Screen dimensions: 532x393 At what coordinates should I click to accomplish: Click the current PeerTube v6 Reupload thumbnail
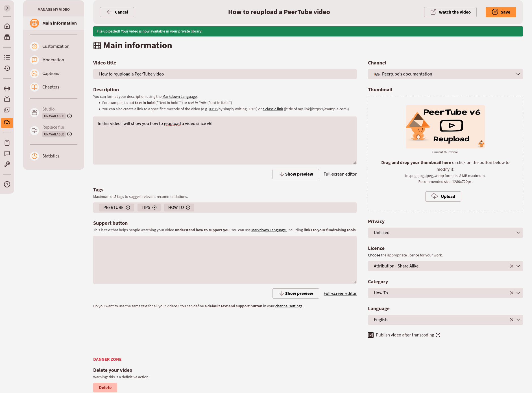pos(445,127)
